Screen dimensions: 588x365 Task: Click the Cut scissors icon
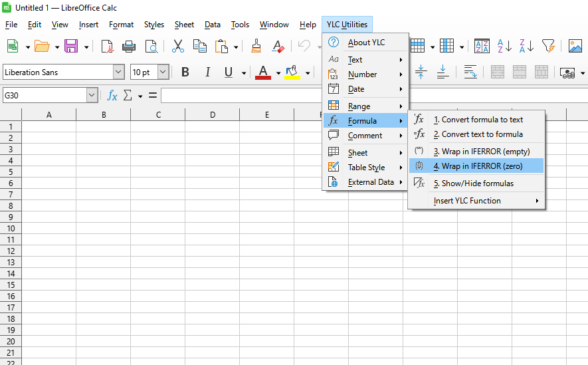[177, 46]
